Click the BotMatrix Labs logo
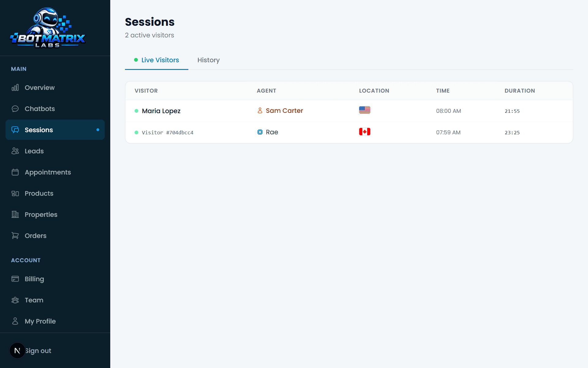 48,28
